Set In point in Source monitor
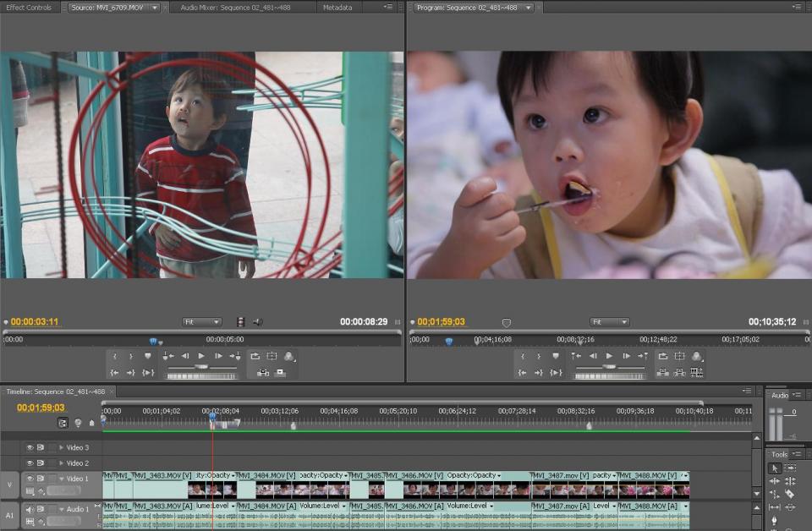The width and height of the screenshot is (812, 531). [114, 356]
